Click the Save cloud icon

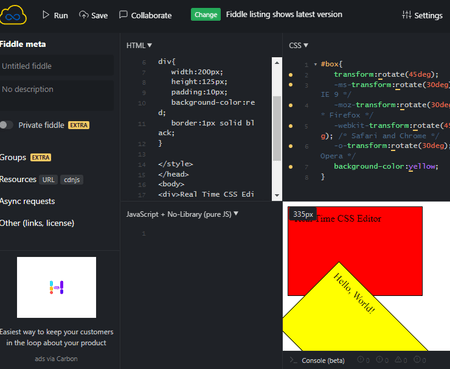click(x=84, y=15)
